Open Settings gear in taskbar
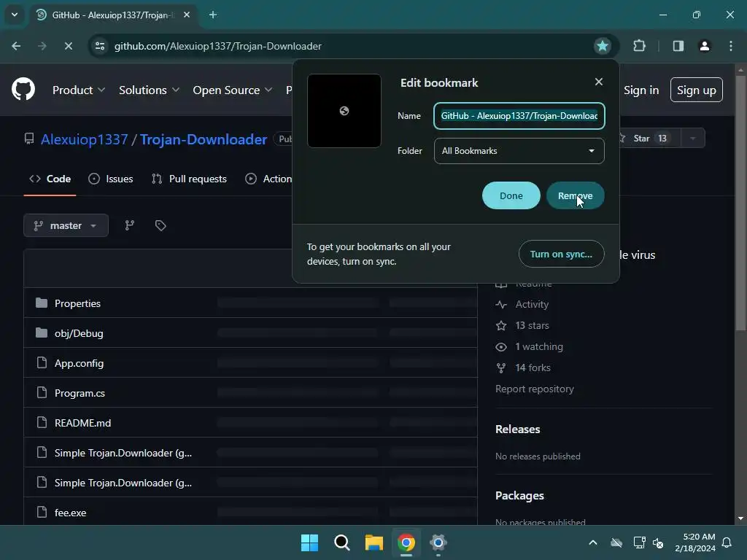Viewport: 747px width, 560px height. click(x=438, y=542)
